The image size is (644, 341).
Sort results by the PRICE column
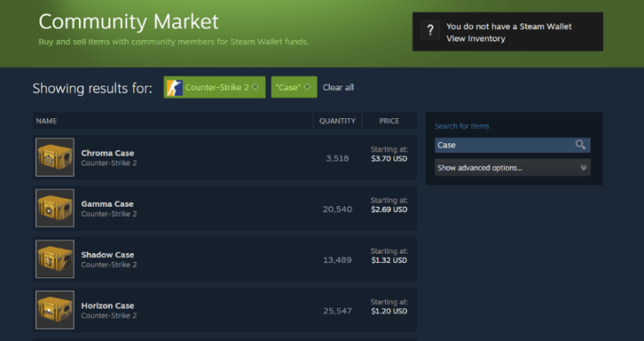[389, 121]
